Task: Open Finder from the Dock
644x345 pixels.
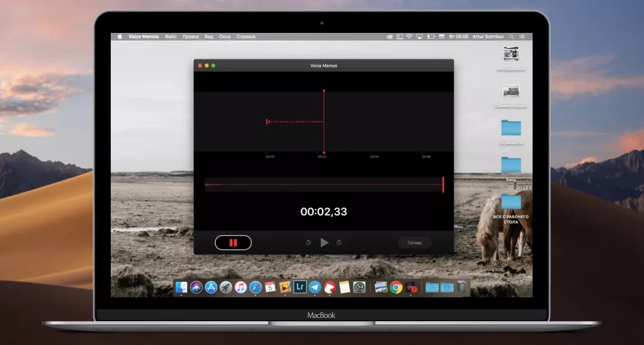Action: (x=181, y=287)
